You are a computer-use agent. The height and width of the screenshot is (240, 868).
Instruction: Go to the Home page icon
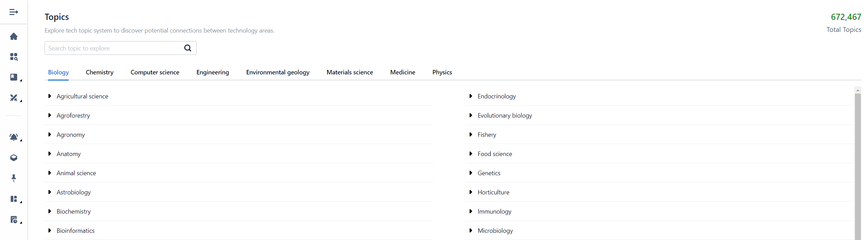coord(13,36)
